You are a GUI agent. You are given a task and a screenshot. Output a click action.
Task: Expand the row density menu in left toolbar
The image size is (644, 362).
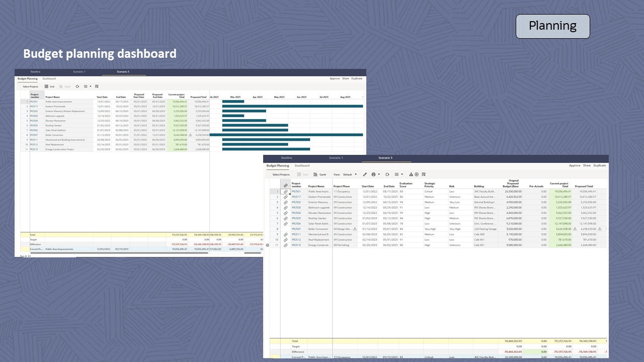[88, 86]
